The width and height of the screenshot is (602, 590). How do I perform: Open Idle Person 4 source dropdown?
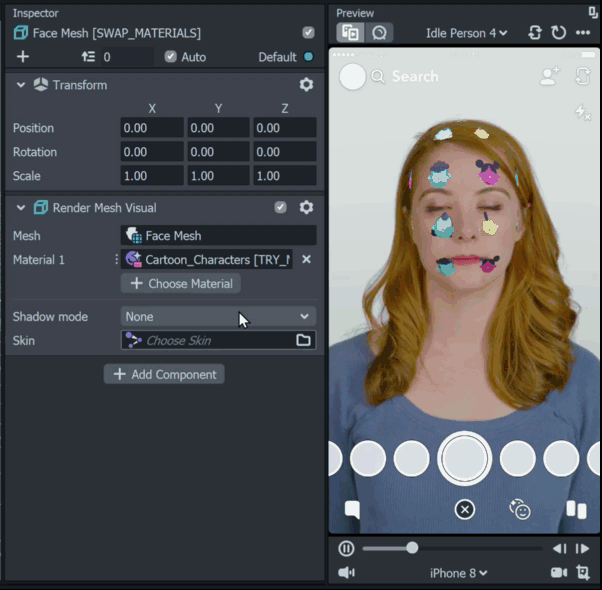(466, 33)
